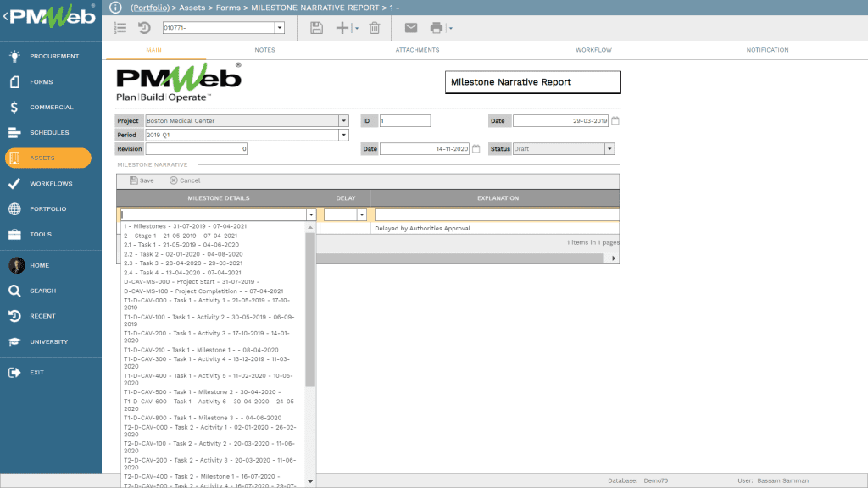Expand the Project dropdown
Viewport: 868px width, 488px height.
tap(343, 120)
